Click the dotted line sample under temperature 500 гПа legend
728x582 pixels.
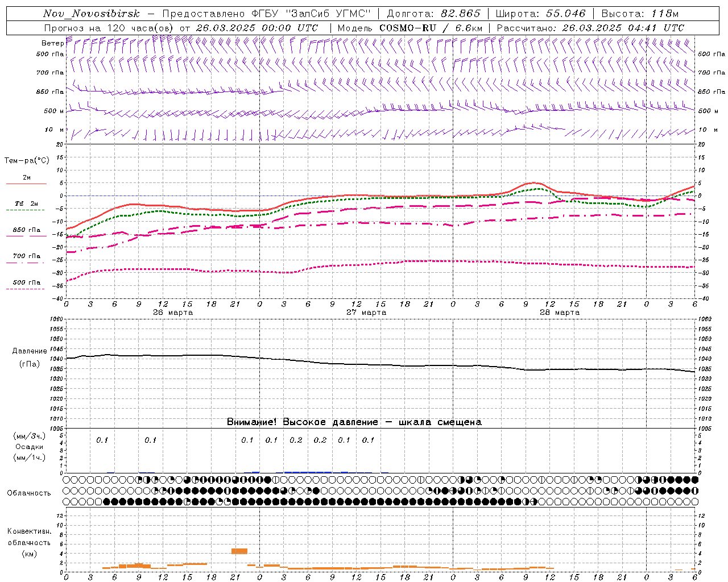26,289
